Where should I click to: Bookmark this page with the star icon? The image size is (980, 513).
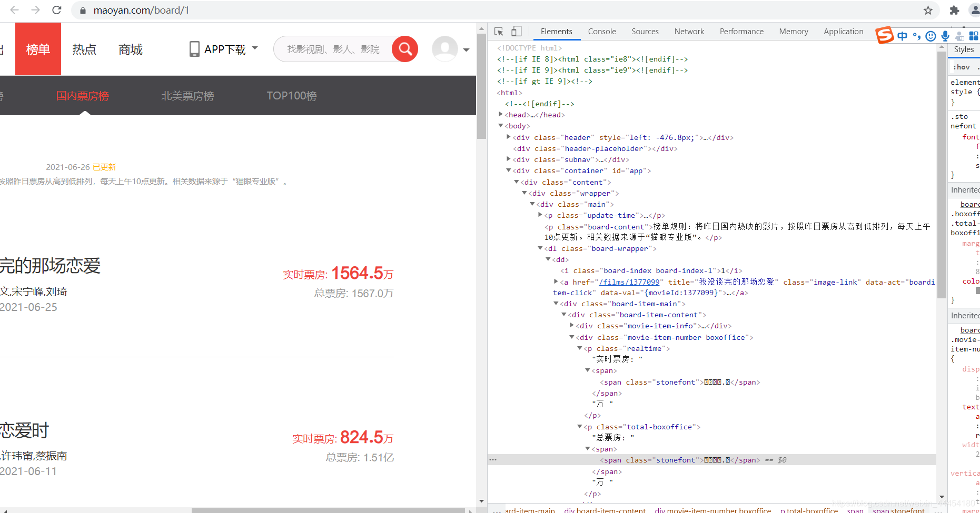(x=928, y=10)
